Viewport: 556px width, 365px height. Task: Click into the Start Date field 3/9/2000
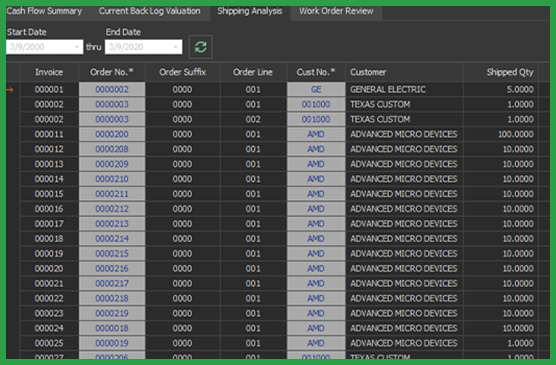click(45, 47)
